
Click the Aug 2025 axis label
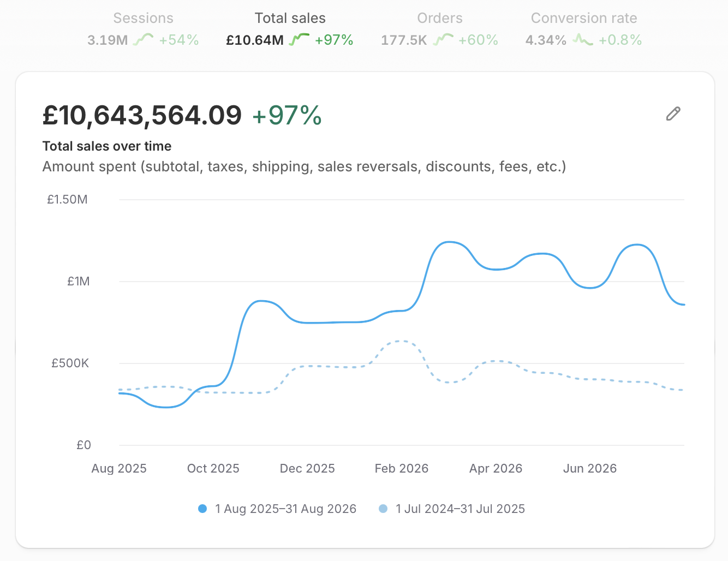point(119,468)
